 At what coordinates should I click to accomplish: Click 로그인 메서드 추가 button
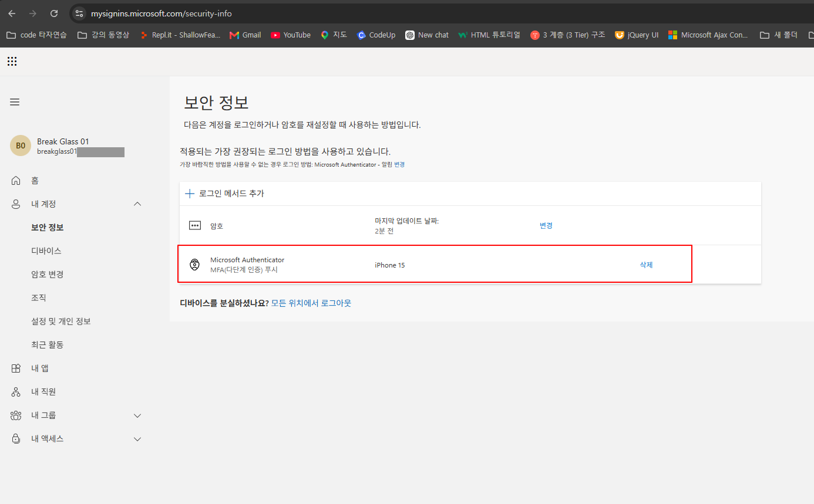point(224,193)
